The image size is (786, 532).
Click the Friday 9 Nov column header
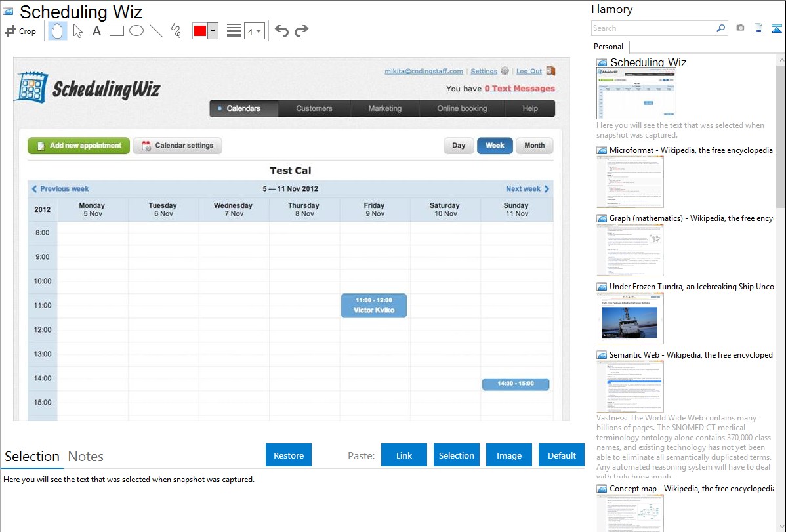pyautogui.click(x=375, y=210)
